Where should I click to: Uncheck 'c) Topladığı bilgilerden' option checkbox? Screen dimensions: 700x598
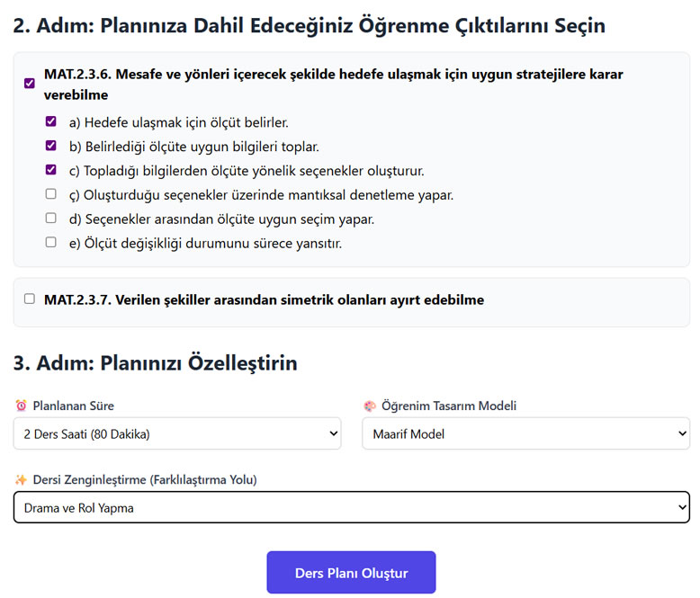(x=51, y=170)
